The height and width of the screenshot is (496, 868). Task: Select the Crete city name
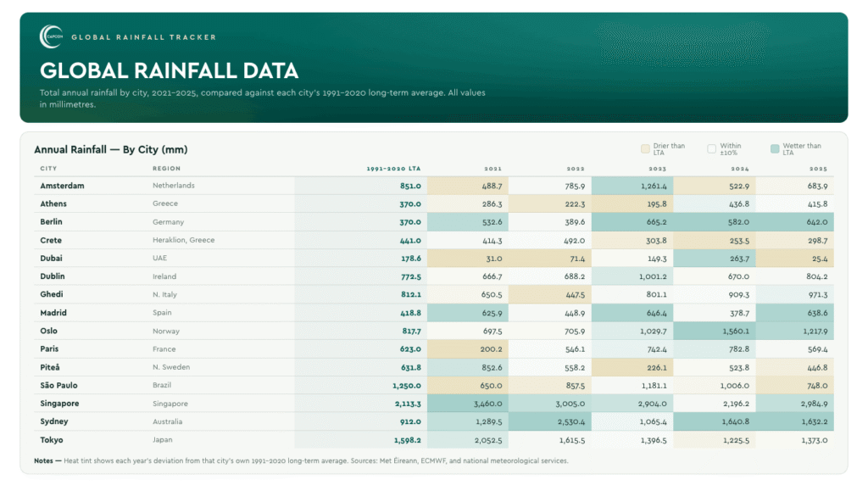coord(51,240)
